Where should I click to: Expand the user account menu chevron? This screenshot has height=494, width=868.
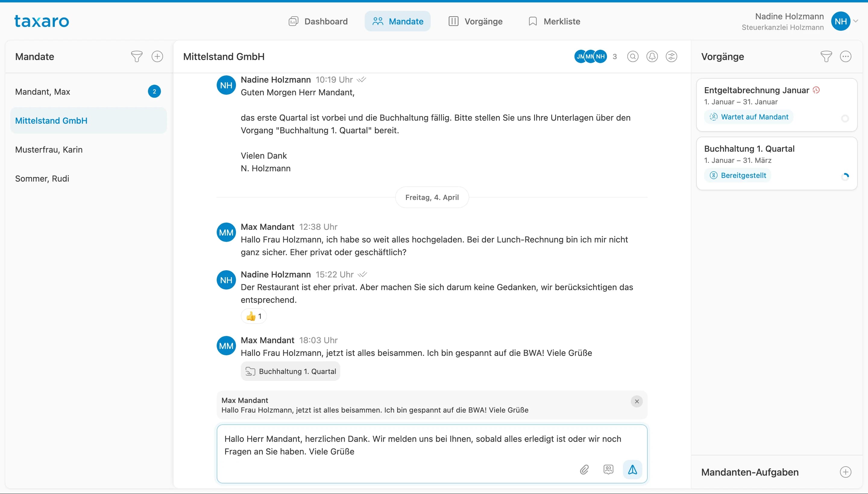(856, 21)
